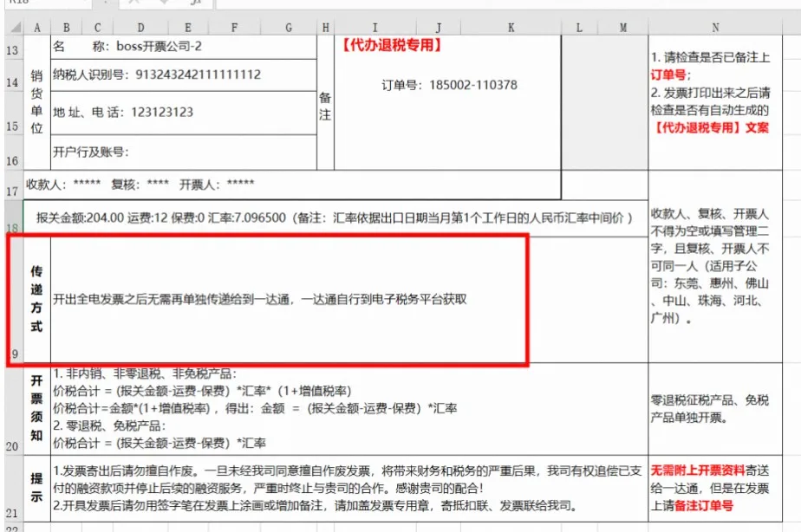The width and height of the screenshot is (801, 532).
Task: Click the vertical 备注 label cell
Action: click(325, 102)
